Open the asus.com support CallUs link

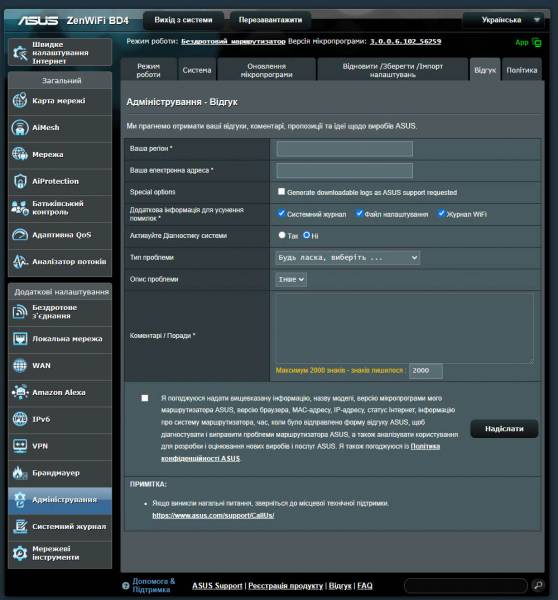point(213,515)
